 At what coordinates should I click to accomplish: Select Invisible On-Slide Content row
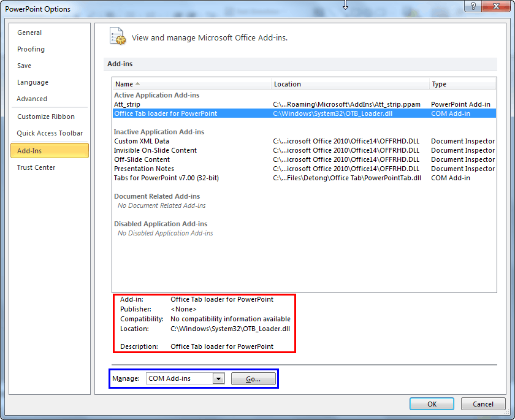pos(304,150)
